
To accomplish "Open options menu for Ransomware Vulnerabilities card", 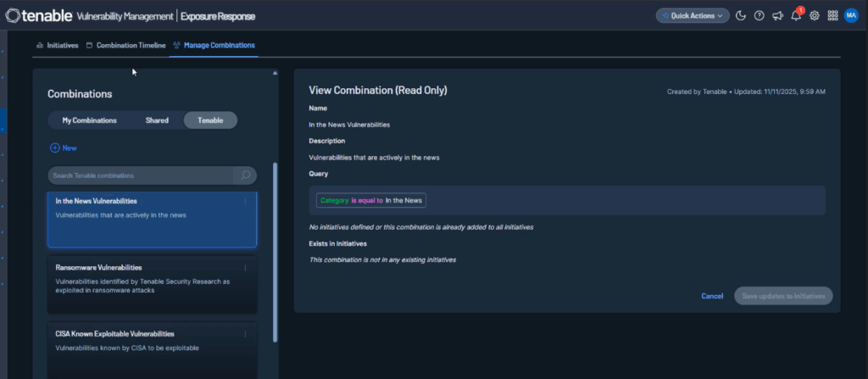I will (246, 267).
